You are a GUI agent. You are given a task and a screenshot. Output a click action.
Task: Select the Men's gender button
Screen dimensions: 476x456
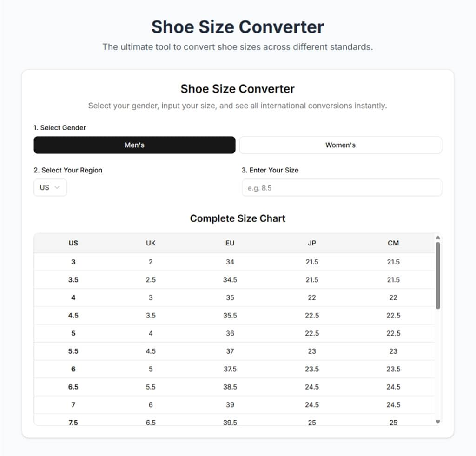pyautogui.click(x=134, y=145)
